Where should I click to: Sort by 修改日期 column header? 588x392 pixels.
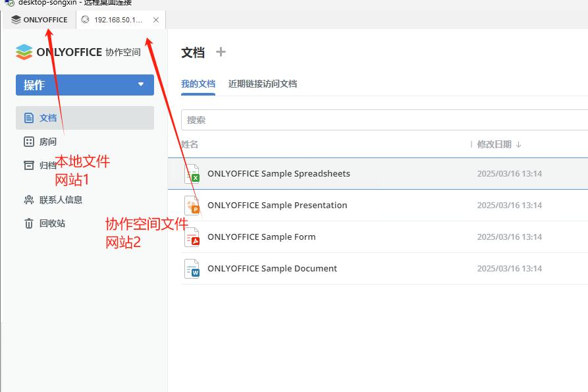point(494,144)
